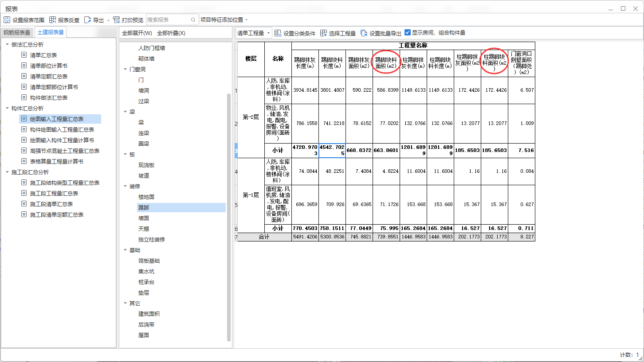Select 现浇板 tree item
644x362 pixels.
click(146, 165)
